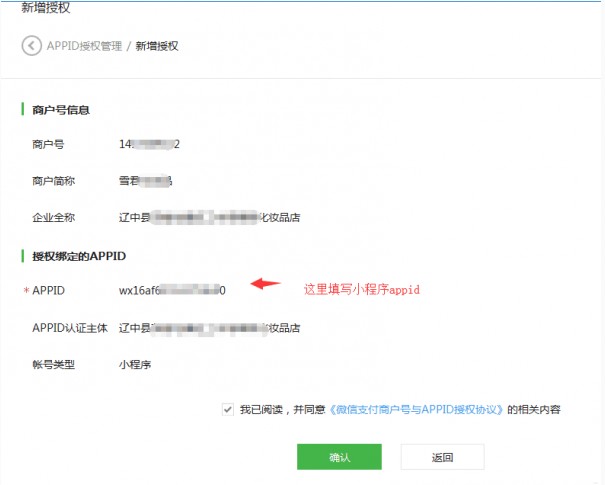Select the 新增授权 breadcrumb text

157,46
